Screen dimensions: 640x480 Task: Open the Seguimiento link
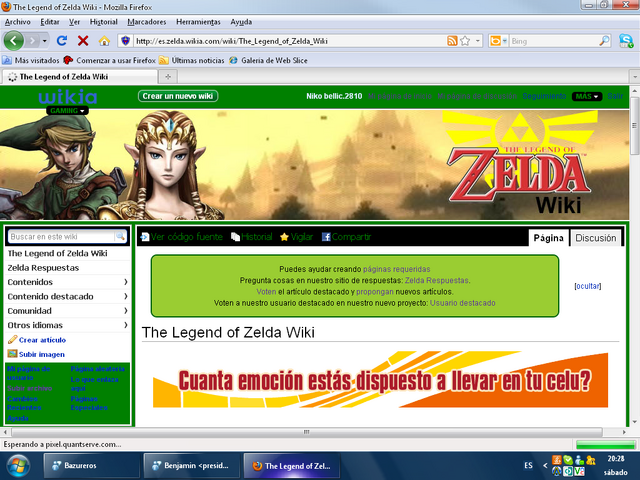pyautogui.click(x=544, y=96)
